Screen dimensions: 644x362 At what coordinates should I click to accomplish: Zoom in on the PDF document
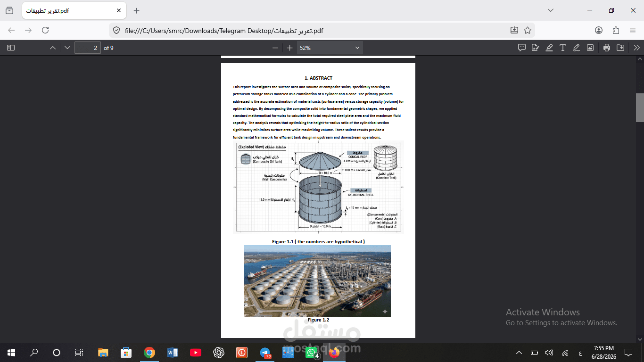[x=289, y=48]
